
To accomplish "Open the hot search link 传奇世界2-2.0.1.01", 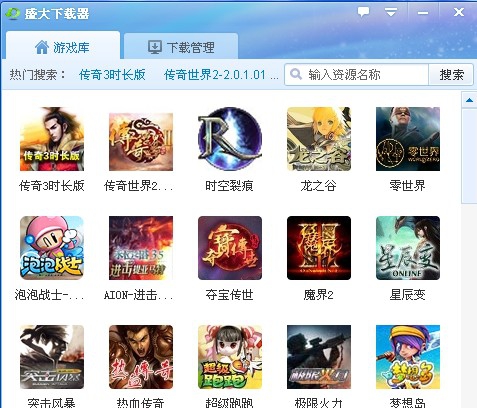I will [x=221, y=75].
